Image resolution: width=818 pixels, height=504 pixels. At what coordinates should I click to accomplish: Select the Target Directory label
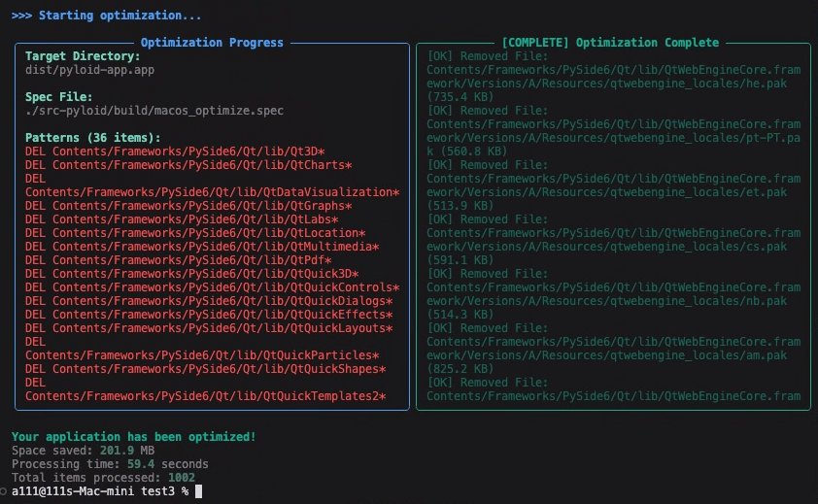click(x=83, y=56)
